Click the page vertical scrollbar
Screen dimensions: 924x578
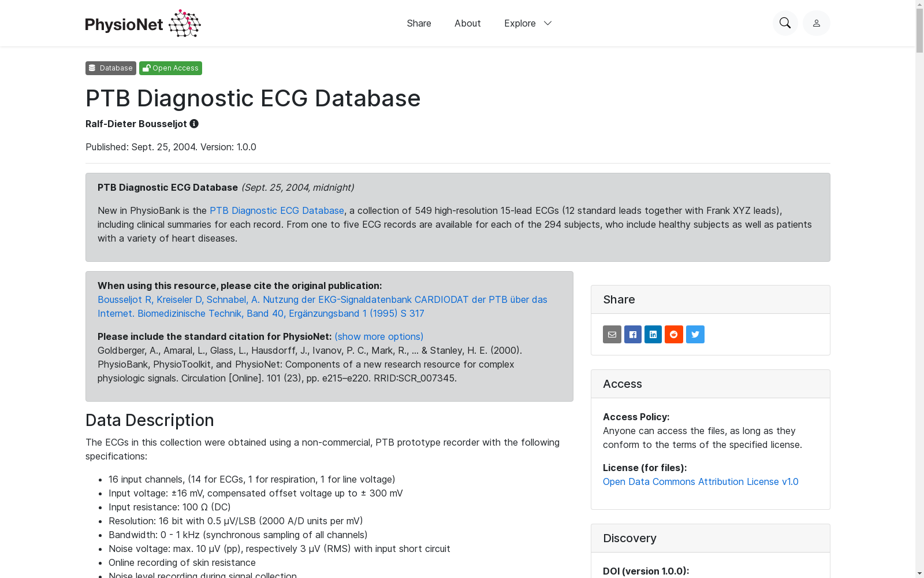[x=919, y=289]
